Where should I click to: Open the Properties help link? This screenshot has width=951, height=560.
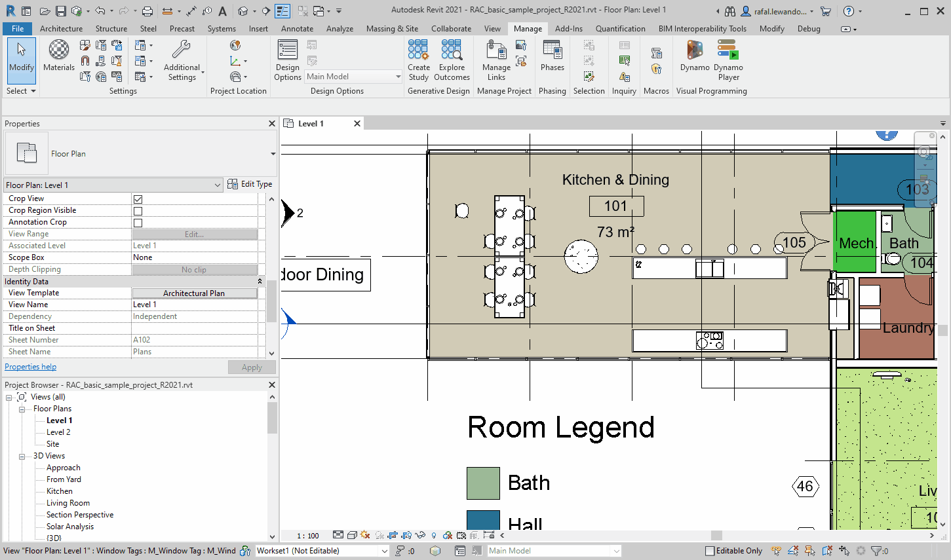tap(30, 366)
